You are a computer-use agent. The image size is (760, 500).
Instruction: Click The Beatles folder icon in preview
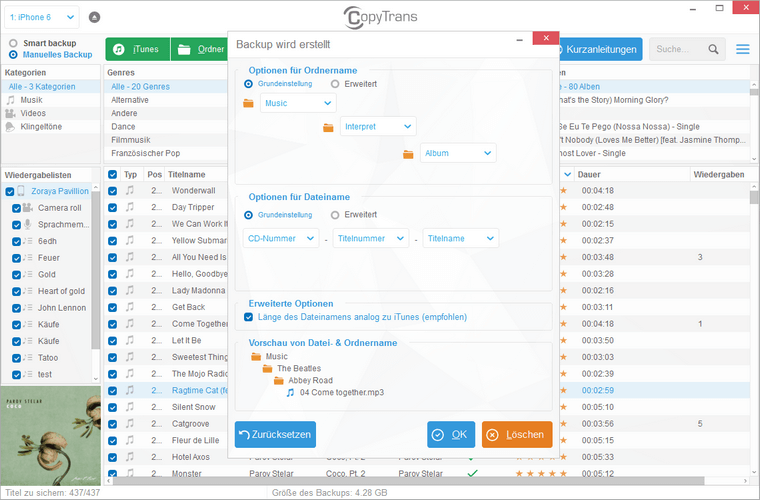tap(267, 369)
